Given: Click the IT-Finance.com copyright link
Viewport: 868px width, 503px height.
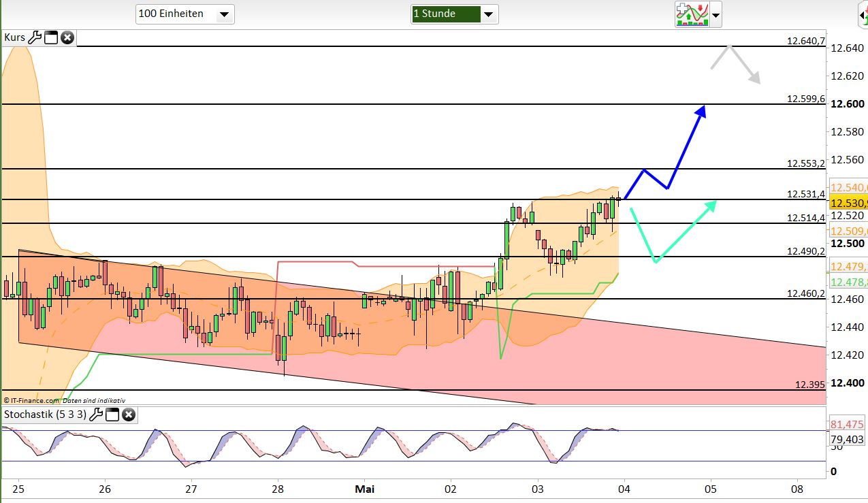Looking at the screenshot, I should point(33,400).
